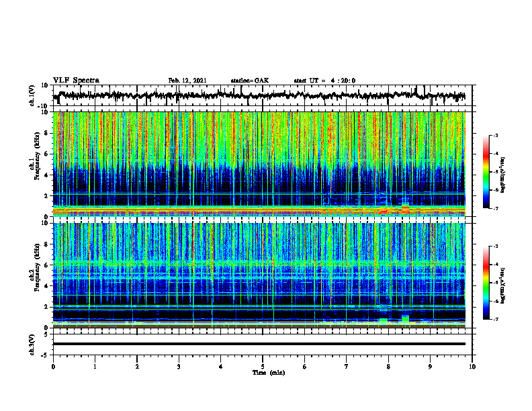Click time axis end tick label "10"
Screen dimensions: 532x411
click(472, 367)
